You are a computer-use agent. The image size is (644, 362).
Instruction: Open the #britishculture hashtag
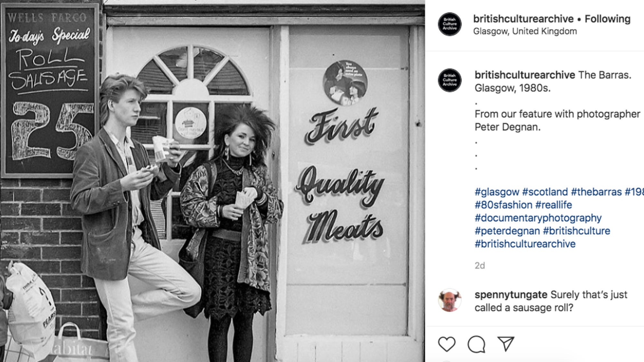pyautogui.click(x=576, y=231)
